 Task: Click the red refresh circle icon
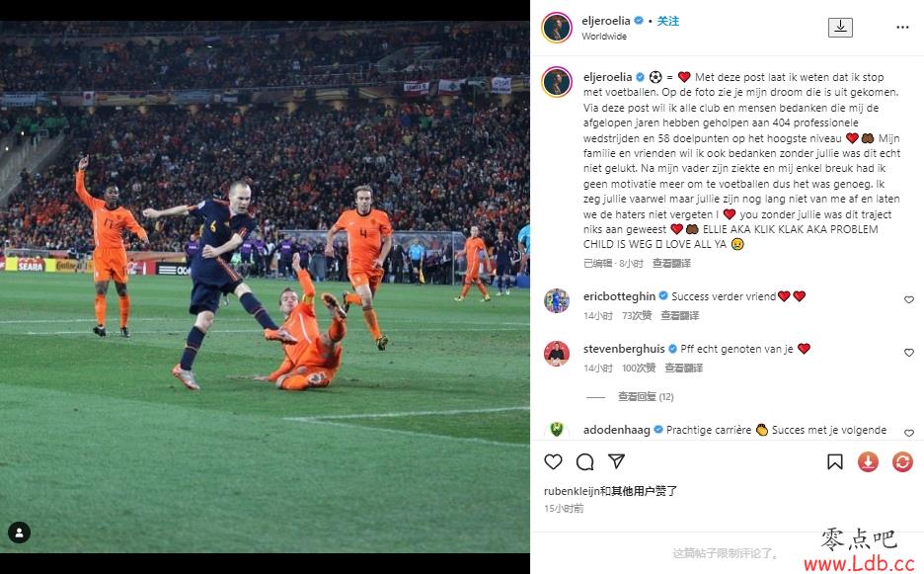(902, 462)
